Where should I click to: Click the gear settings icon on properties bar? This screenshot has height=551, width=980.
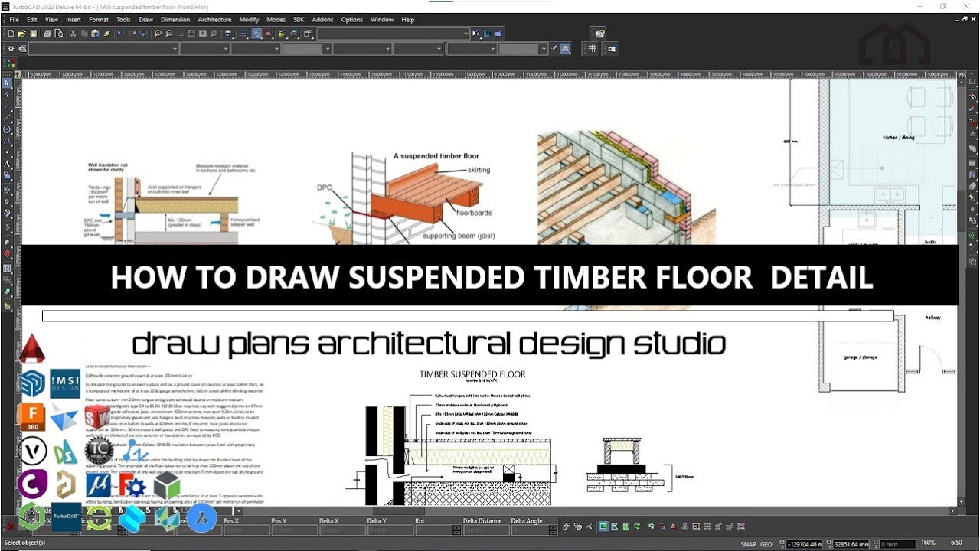(x=11, y=48)
